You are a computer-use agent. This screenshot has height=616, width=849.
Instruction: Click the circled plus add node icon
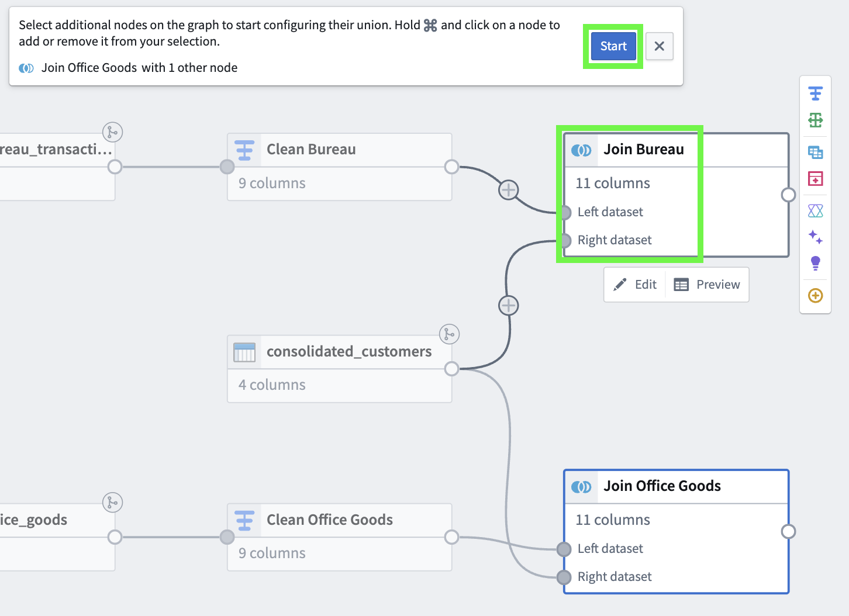pos(815,295)
